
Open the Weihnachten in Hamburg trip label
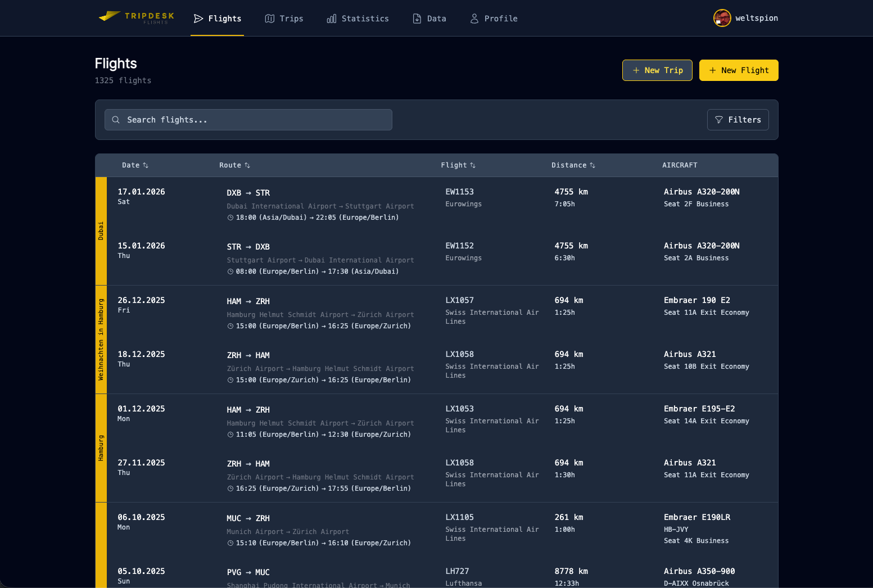(x=101, y=340)
